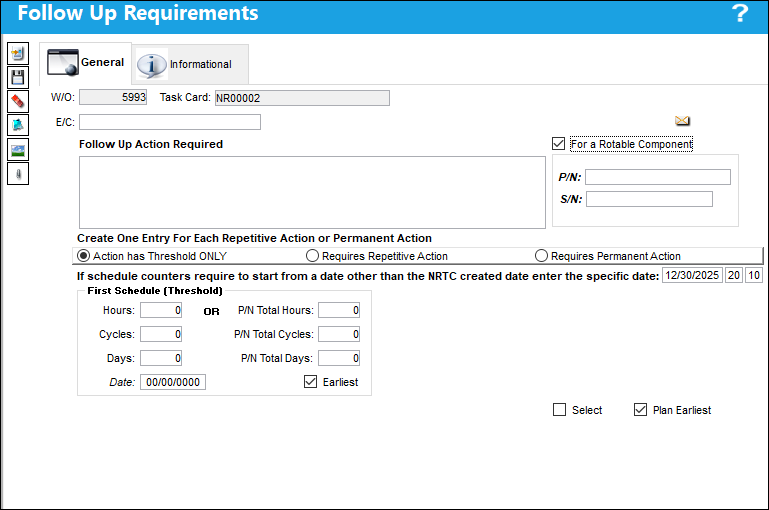769x510 pixels.
Task: Choose Requires Repetitive Action option
Action: coord(312,256)
